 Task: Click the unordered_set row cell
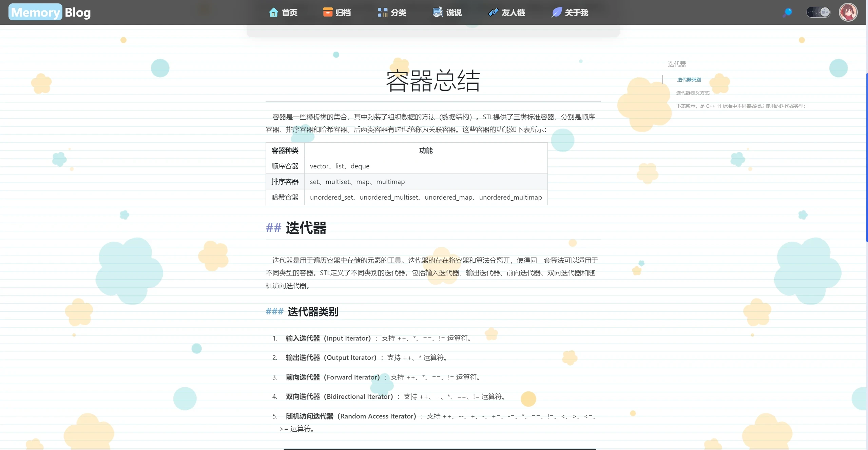pyautogui.click(x=426, y=197)
